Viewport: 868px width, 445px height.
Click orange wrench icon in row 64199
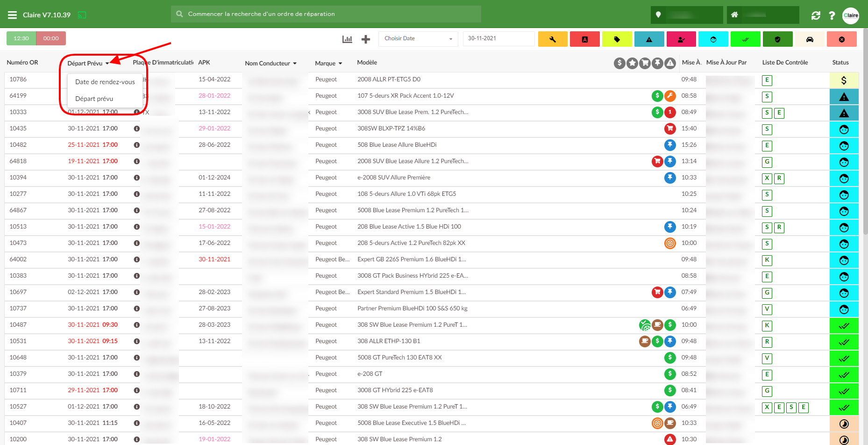point(670,96)
